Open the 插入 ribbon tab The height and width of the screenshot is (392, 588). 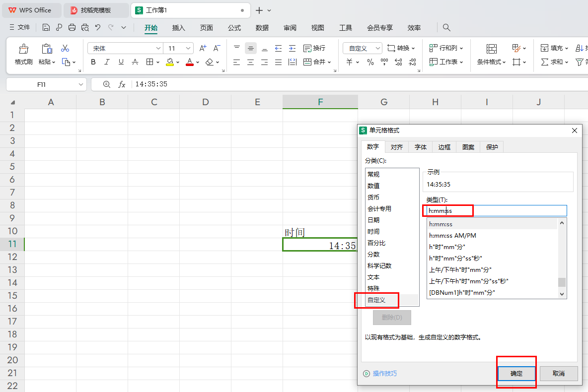click(x=178, y=28)
